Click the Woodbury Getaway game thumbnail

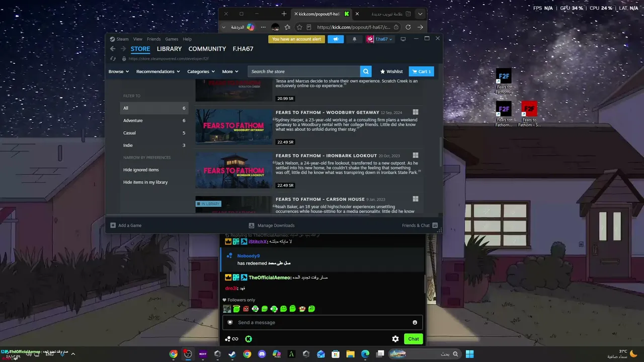click(234, 127)
